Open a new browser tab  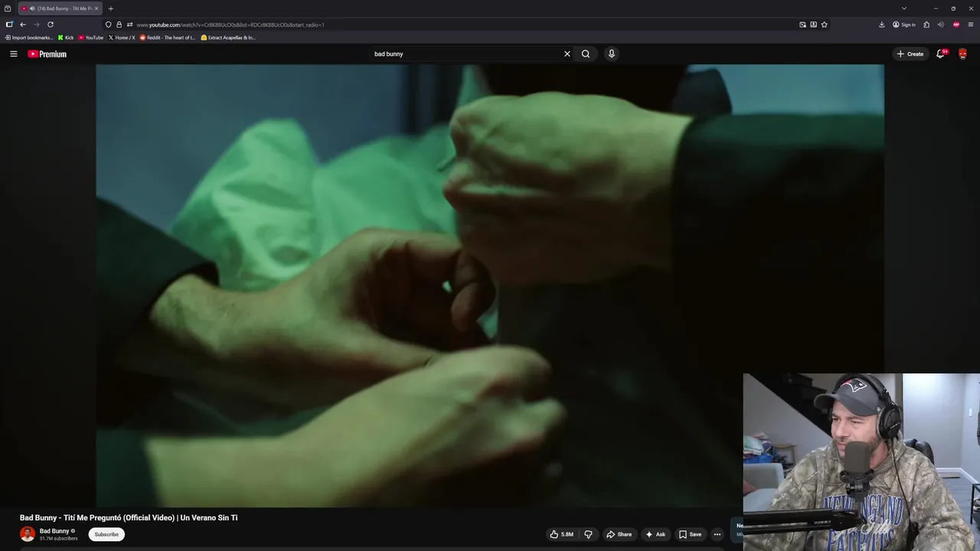click(110, 8)
